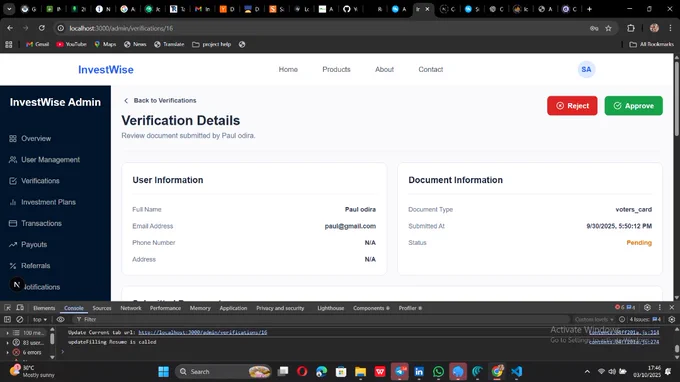Image resolution: width=680 pixels, height=382 pixels.
Task: Open the logged localhost verifications URL
Action: 203,333
